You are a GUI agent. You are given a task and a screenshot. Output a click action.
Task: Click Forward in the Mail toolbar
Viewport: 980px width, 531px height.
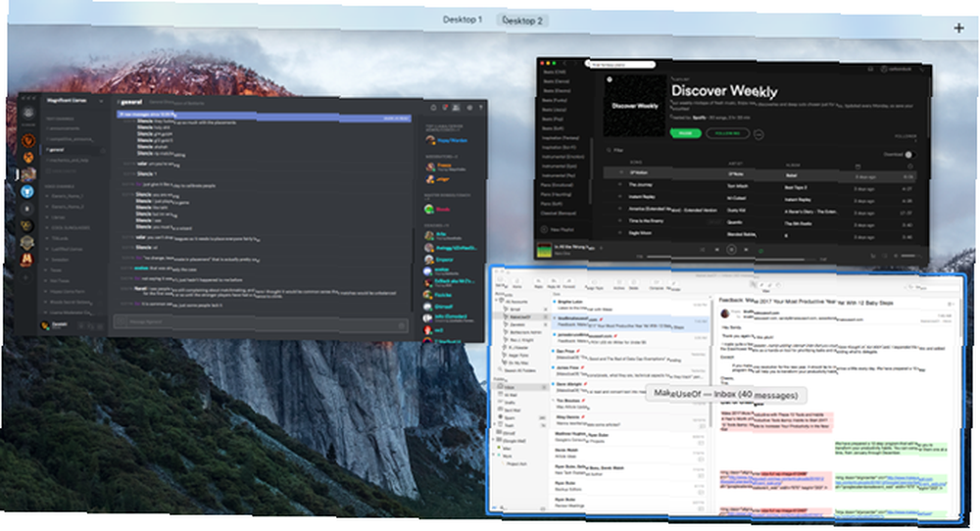pos(568,283)
